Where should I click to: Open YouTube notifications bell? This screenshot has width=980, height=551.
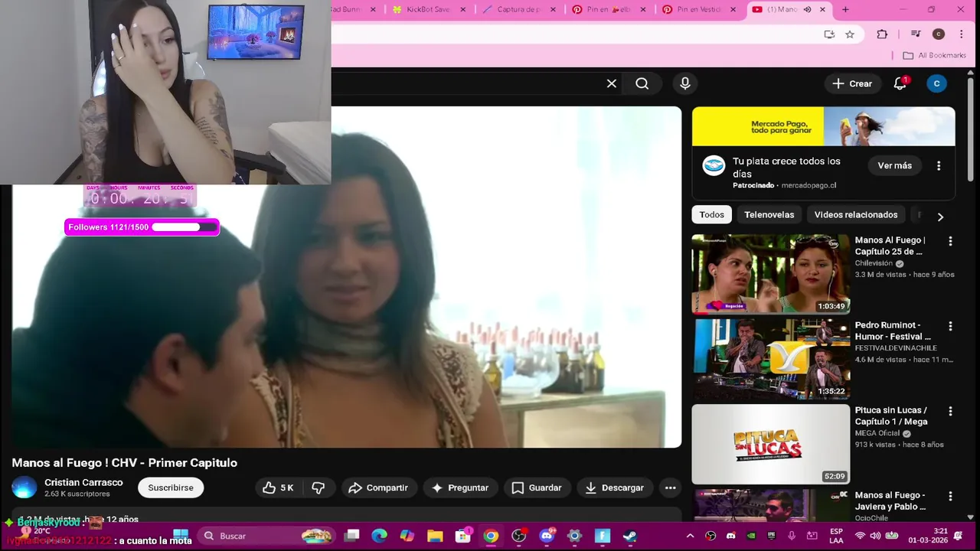pyautogui.click(x=900, y=83)
